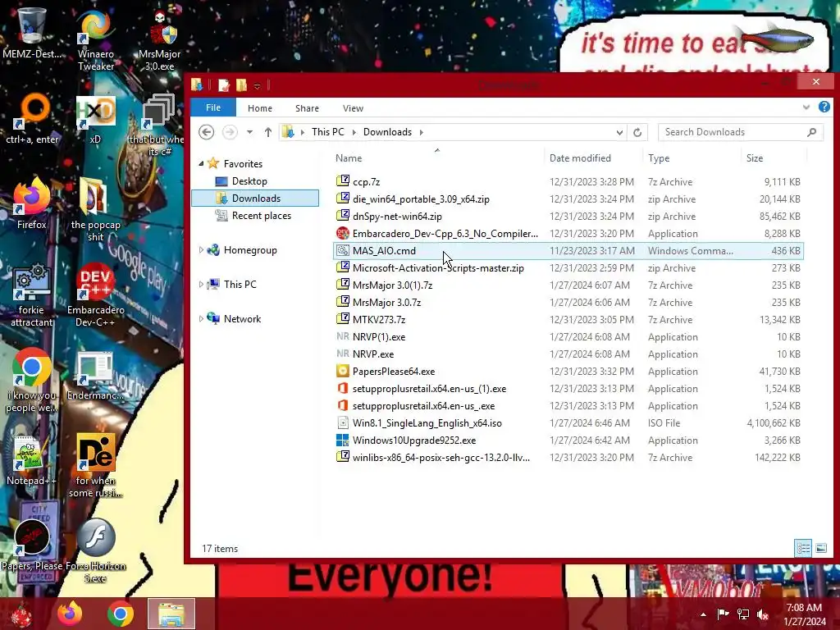Switch to Details view button
Image resolution: width=840 pixels, height=630 pixels.
(803, 548)
